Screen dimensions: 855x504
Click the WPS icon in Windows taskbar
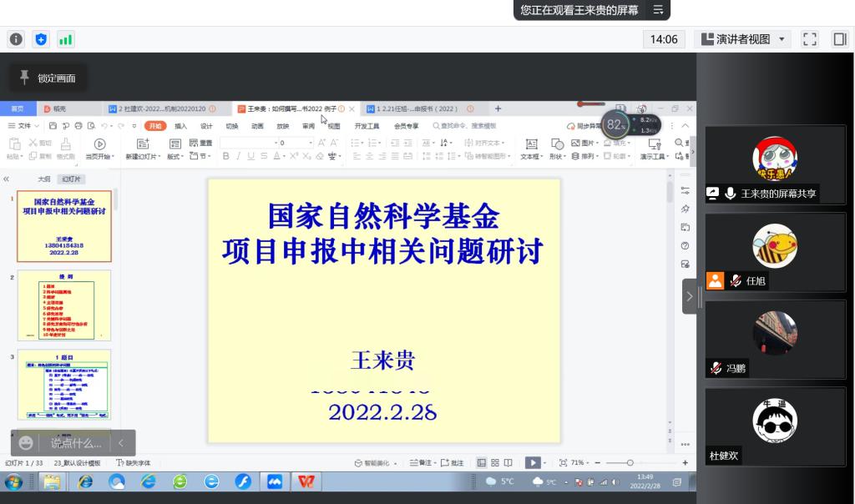click(x=307, y=481)
